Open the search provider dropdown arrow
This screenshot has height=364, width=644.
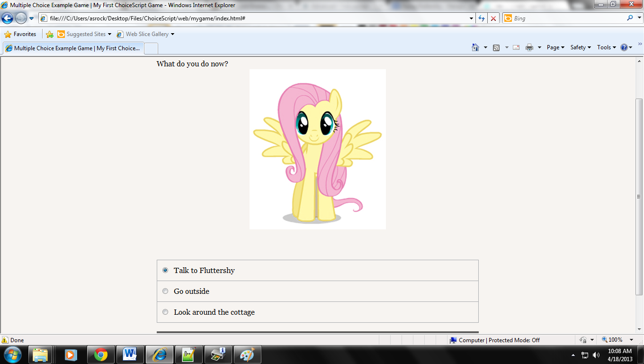tap(638, 18)
